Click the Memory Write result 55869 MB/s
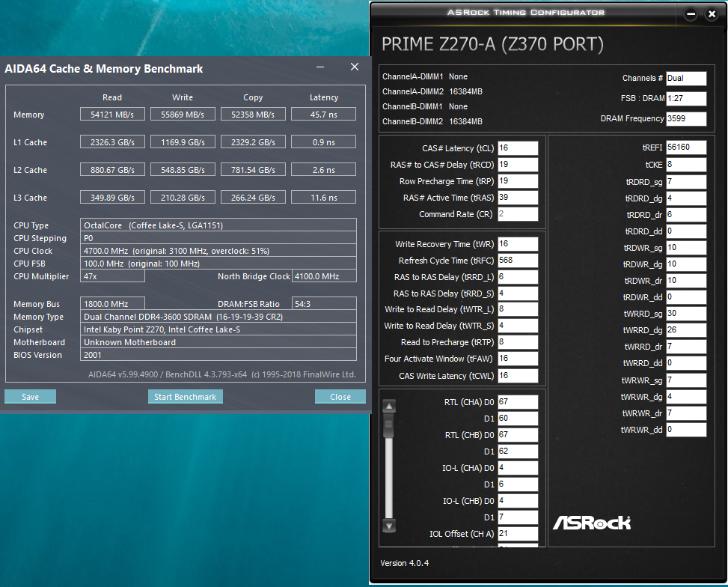Image resolution: width=728 pixels, height=587 pixels. tap(183, 115)
